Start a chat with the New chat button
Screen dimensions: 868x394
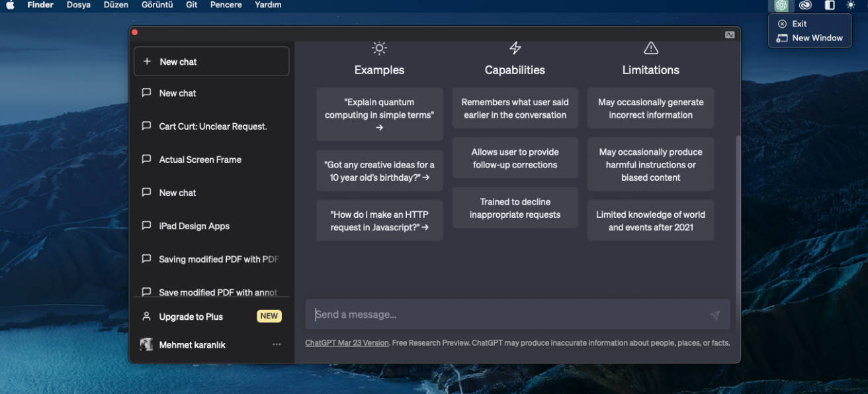pyautogui.click(x=211, y=62)
